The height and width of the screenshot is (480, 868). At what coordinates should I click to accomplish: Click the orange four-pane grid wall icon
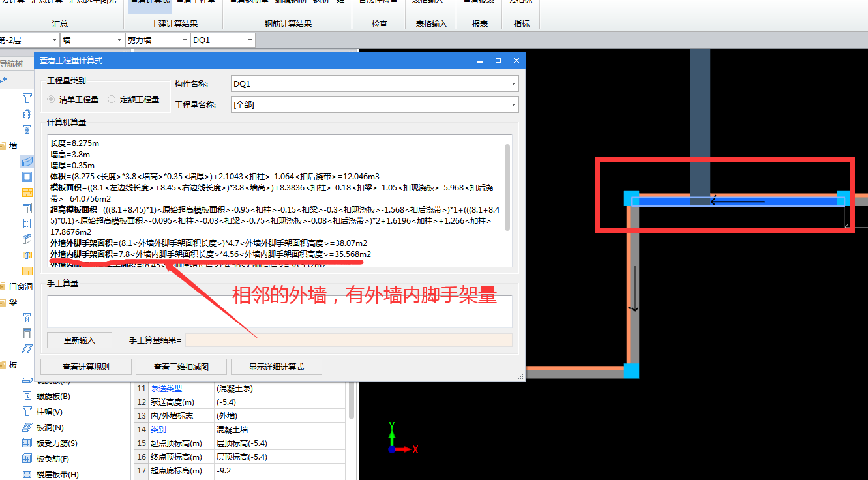[x=27, y=271]
